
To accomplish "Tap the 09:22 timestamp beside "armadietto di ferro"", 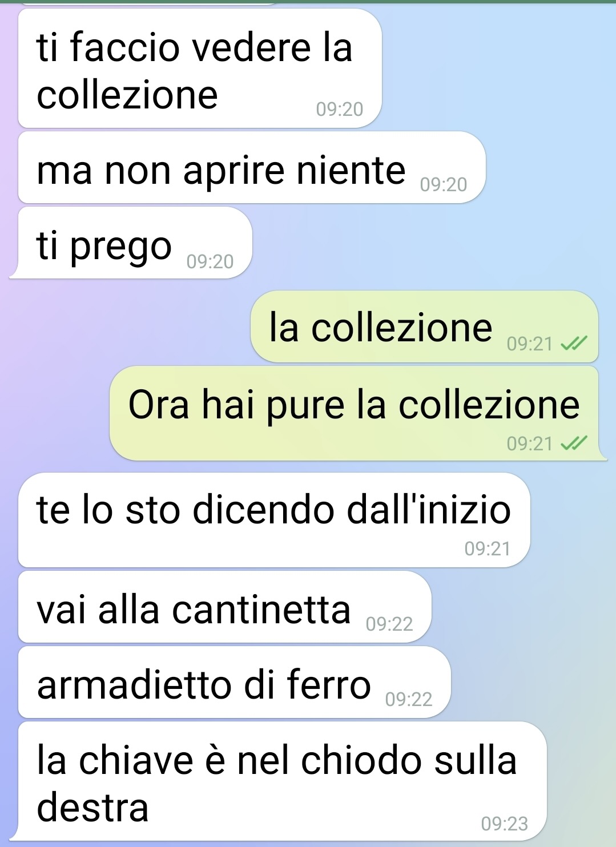I will [x=409, y=699].
